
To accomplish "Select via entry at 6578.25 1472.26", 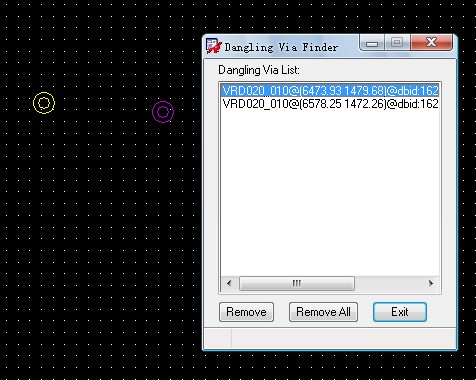I will point(330,104).
